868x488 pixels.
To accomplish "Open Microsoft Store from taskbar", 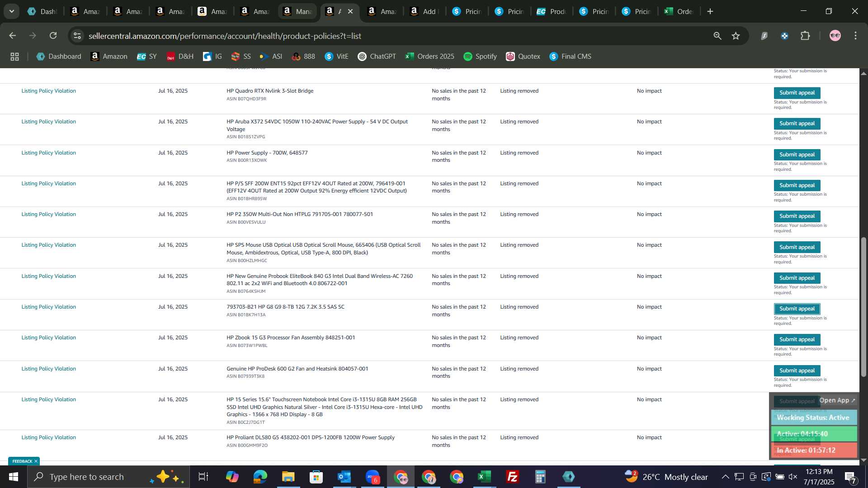I will [316, 477].
